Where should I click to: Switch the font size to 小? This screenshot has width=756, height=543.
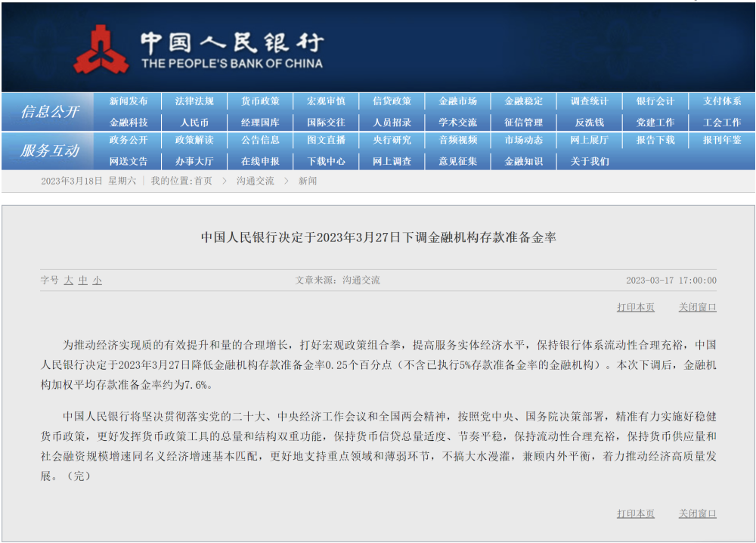click(x=98, y=280)
